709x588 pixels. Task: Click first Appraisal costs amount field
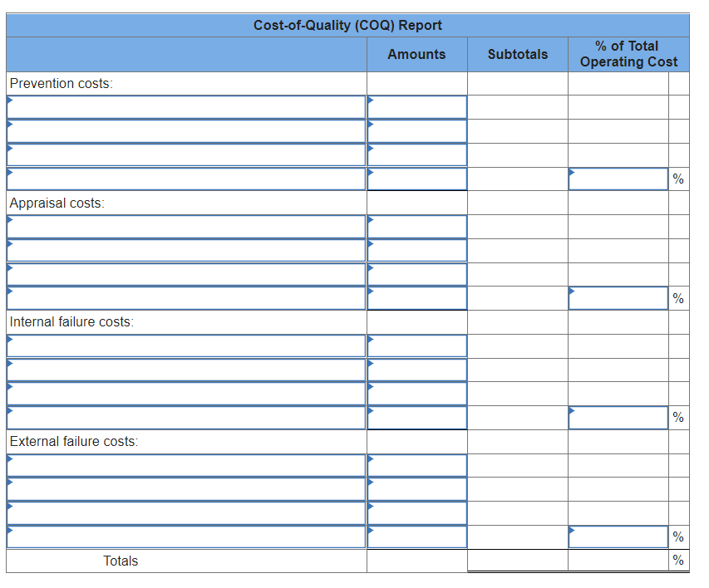417,227
